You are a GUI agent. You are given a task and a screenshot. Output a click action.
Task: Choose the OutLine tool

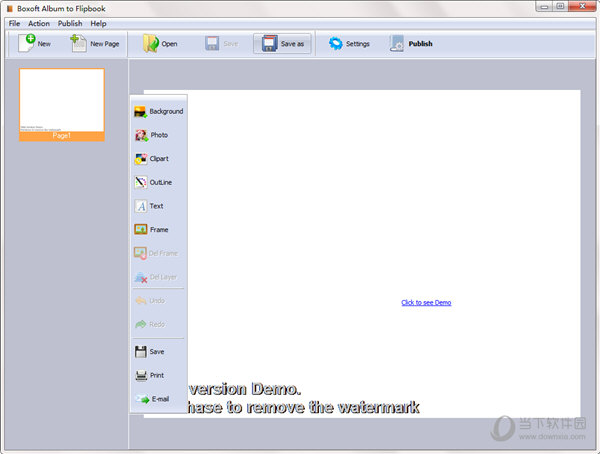pos(153,183)
